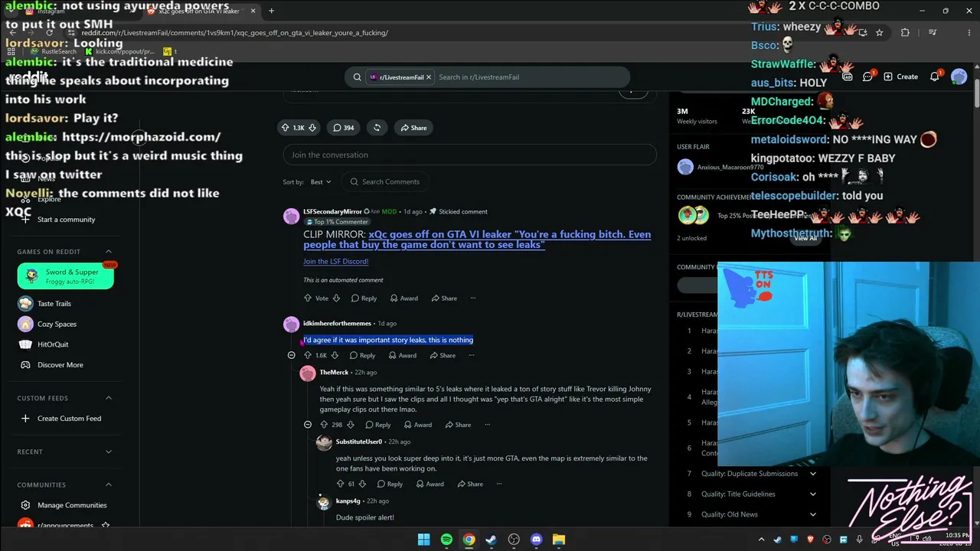Screen dimensions: 980x551
Task: Expand the Recent section
Action: point(109,452)
